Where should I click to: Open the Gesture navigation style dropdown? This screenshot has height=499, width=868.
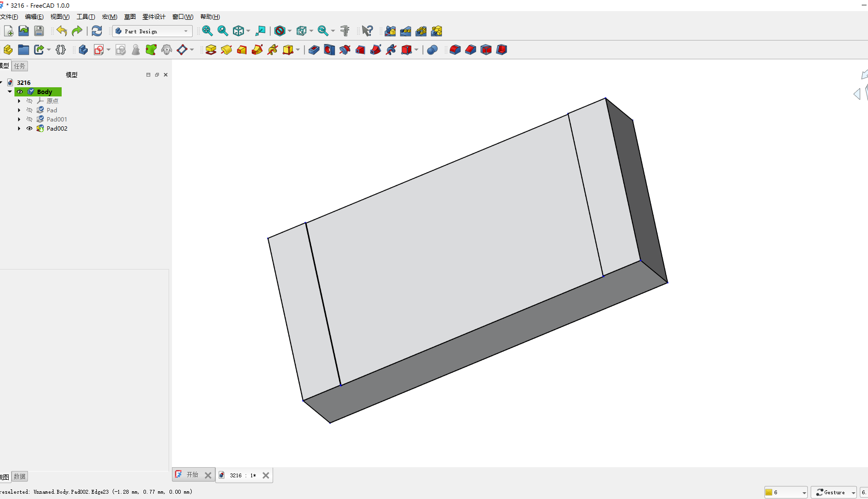[x=834, y=492]
